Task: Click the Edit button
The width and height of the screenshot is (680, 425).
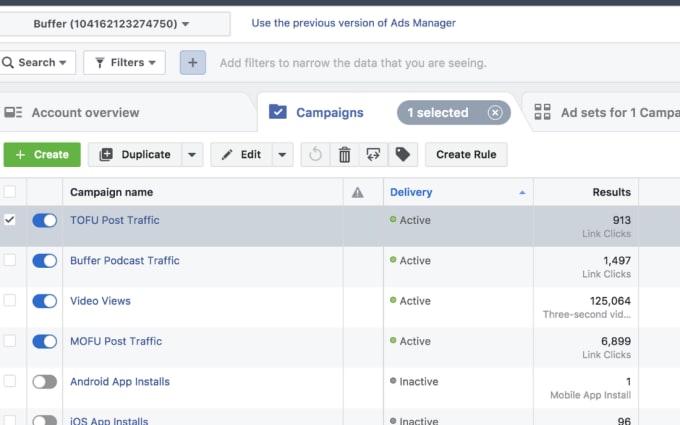Action: click(x=241, y=154)
